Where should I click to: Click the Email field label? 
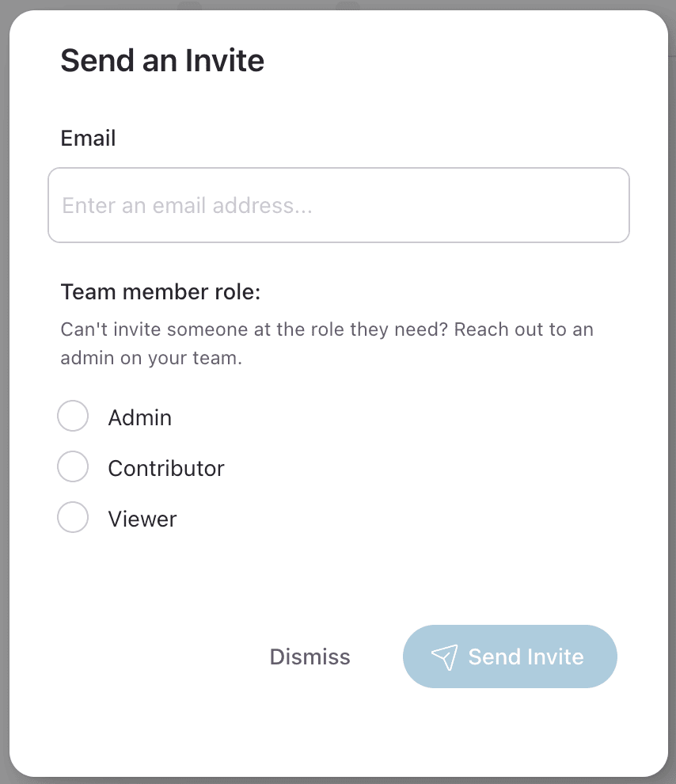point(88,138)
